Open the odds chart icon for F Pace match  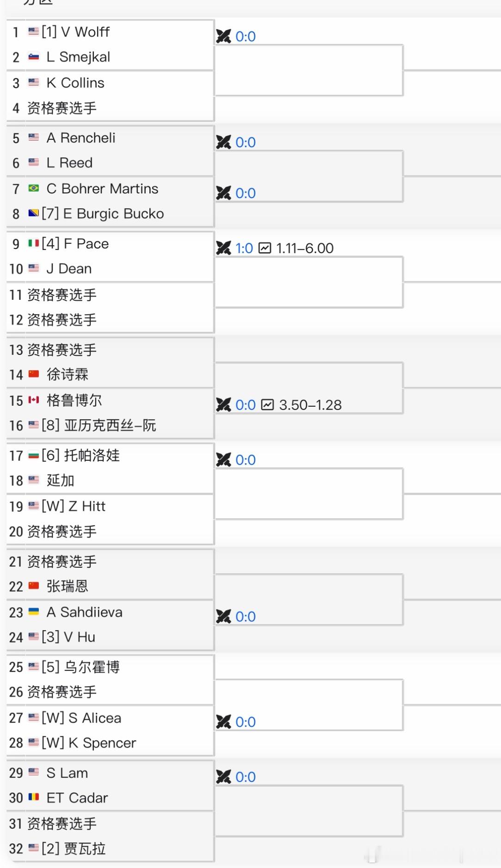coord(267,248)
